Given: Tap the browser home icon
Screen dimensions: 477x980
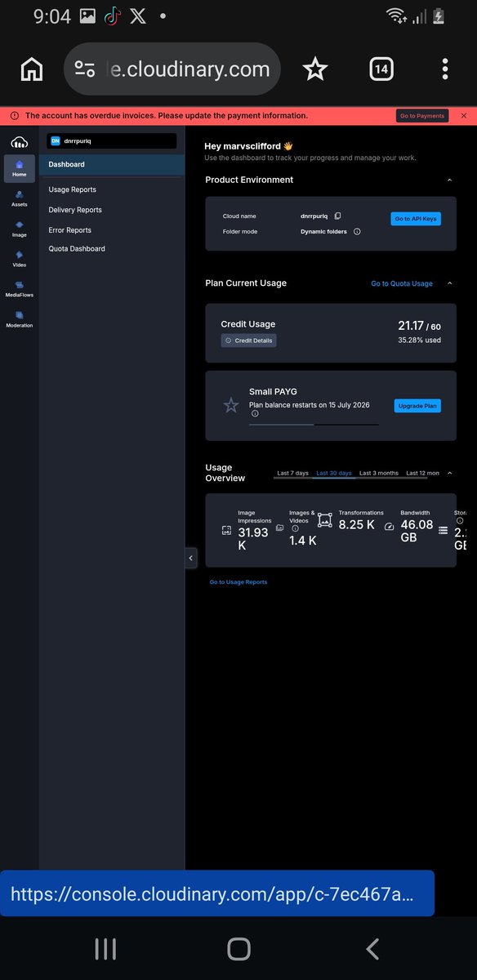Looking at the screenshot, I should click(x=31, y=69).
